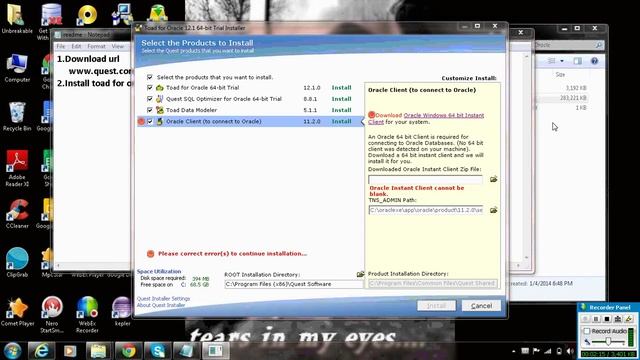Open Quest Installer Settings link
This screenshot has height=360, width=640.
tap(163, 299)
